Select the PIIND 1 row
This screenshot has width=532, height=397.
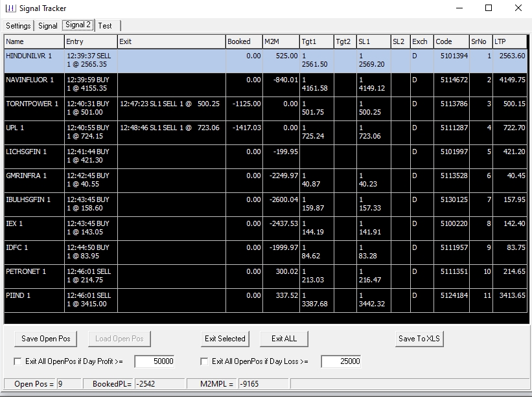pyautogui.click(x=266, y=301)
